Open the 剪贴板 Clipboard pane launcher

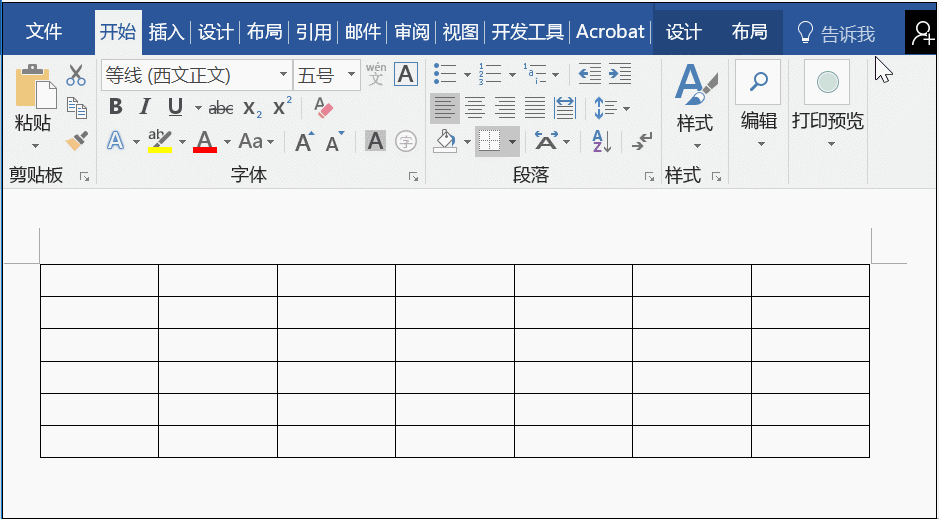pyautogui.click(x=84, y=177)
